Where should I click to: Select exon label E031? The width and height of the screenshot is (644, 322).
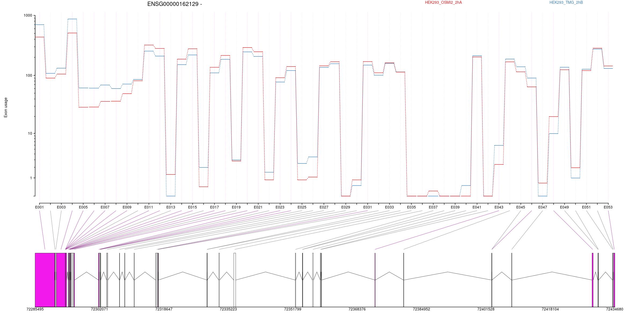tap(368, 207)
